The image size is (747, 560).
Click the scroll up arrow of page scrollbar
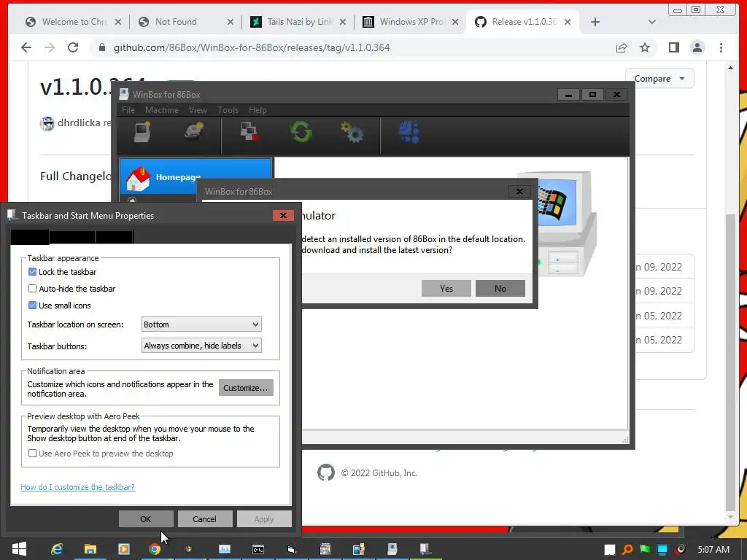point(730,68)
